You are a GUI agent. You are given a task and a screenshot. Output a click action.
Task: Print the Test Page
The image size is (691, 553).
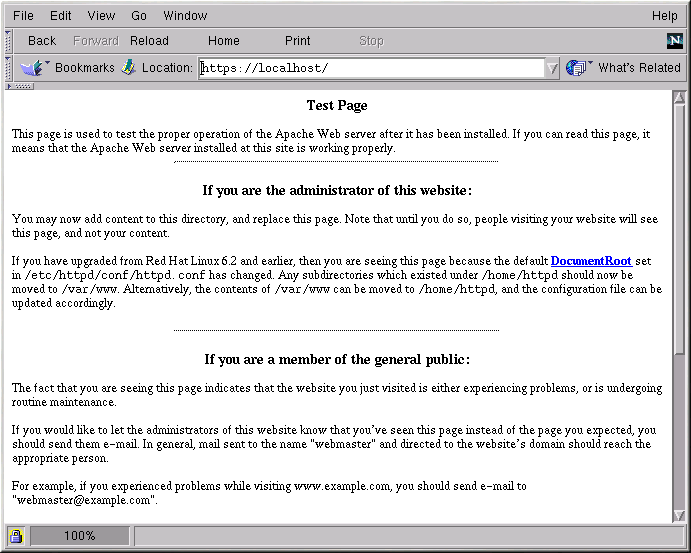(297, 41)
